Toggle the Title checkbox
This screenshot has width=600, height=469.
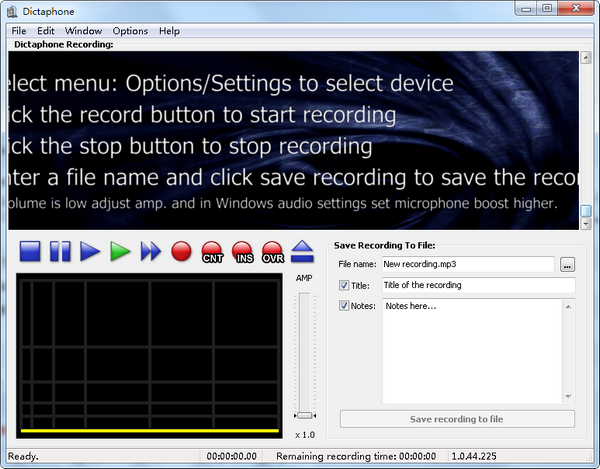click(345, 286)
